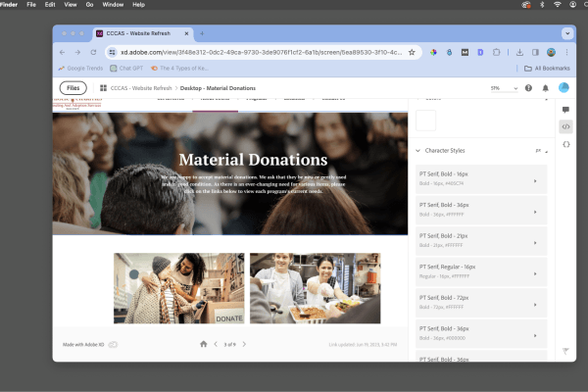Open the Edit menu
588x392 pixels.
(50, 5)
